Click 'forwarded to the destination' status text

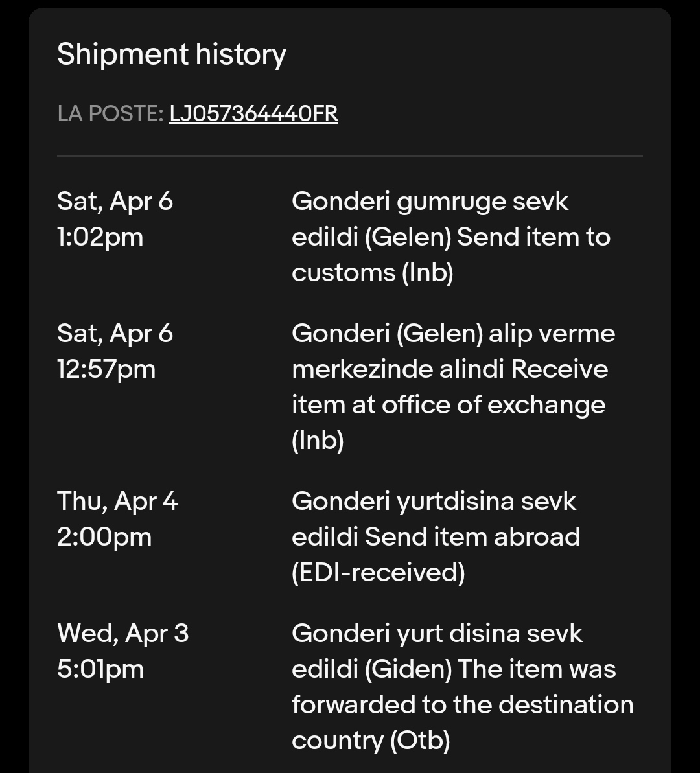(x=462, y=705)
